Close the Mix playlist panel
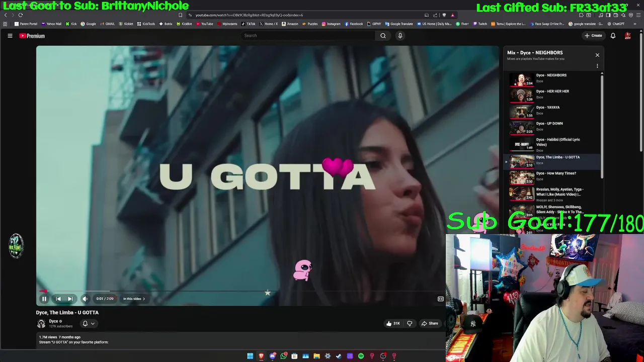The width and height of the screenshot is (644, 362). (x=597, y=55)
